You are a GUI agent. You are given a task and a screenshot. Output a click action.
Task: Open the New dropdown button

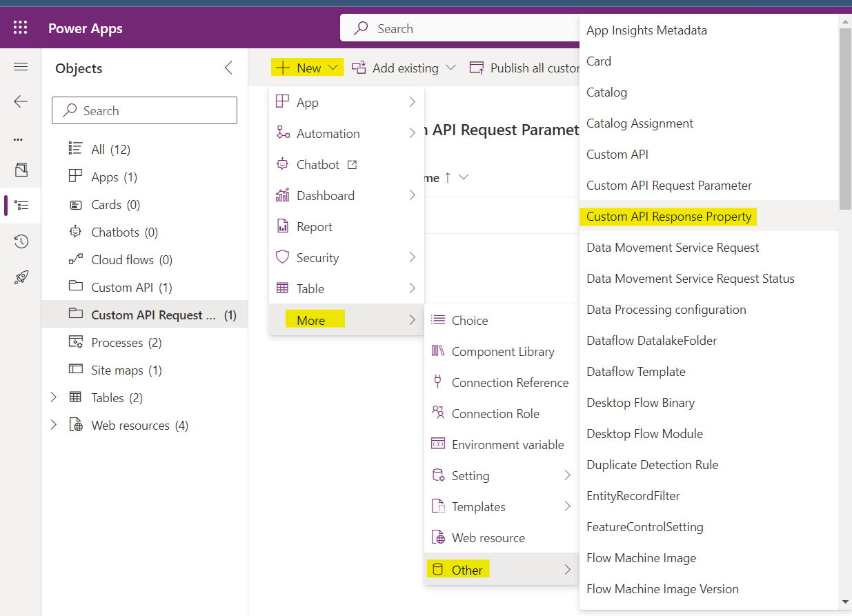pyautogui.click(x=308, y=68)
